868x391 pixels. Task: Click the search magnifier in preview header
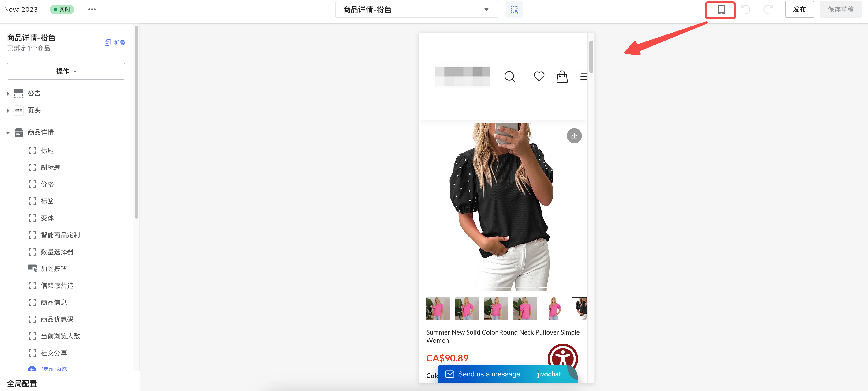click(509, 76)
